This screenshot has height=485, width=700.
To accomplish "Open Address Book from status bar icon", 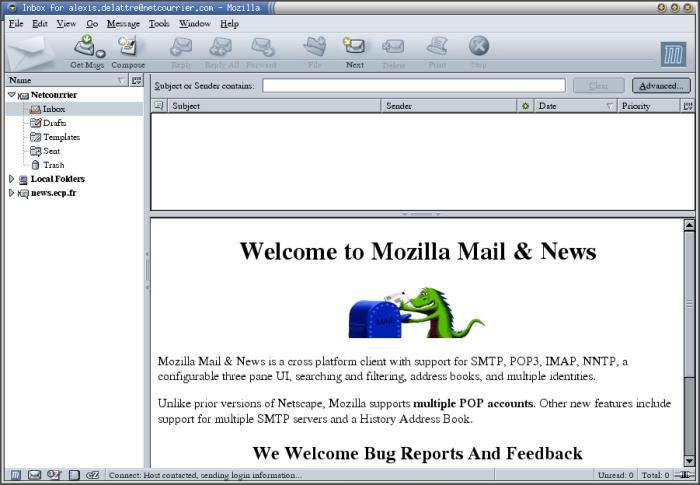I will point(74,475).
